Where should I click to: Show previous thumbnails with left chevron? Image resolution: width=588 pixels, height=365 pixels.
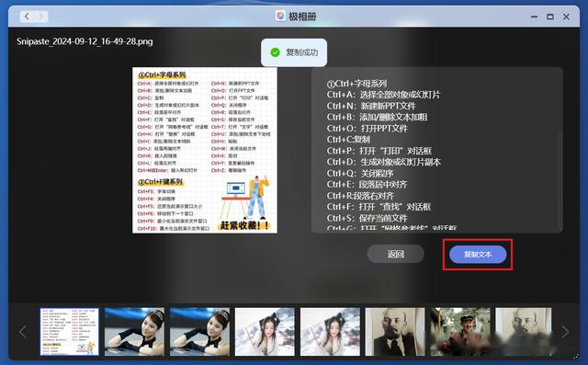point(23,332)
